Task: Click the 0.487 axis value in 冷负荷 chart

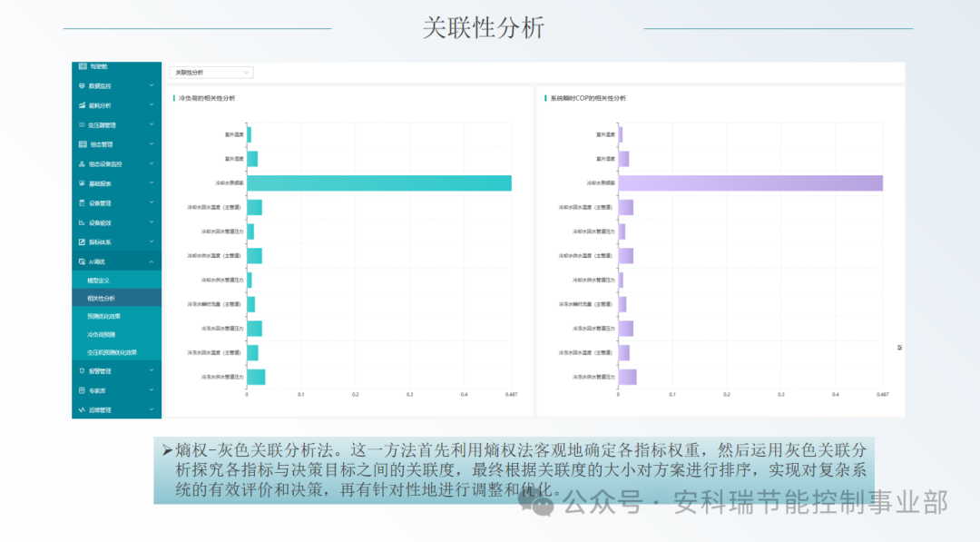Action: click(511, 394)
